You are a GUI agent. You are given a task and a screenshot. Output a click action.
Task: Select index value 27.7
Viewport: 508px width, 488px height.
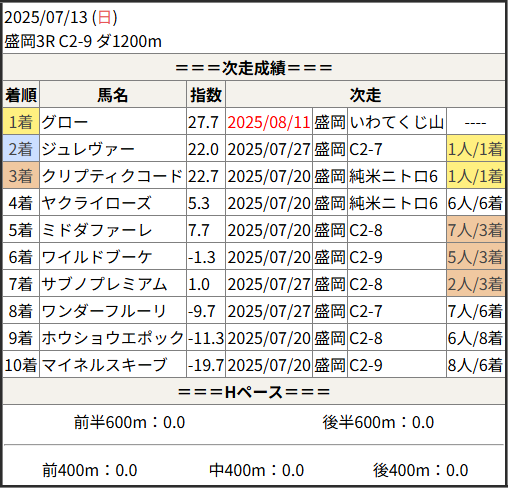[203, 122]
